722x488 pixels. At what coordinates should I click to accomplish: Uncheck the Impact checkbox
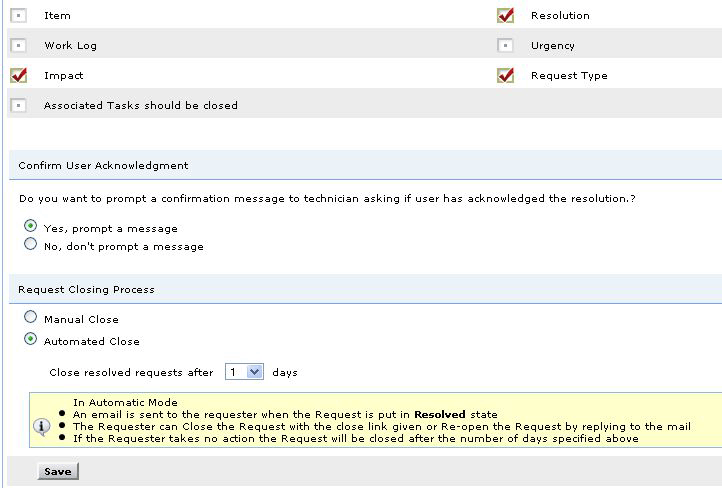(19, 76)
